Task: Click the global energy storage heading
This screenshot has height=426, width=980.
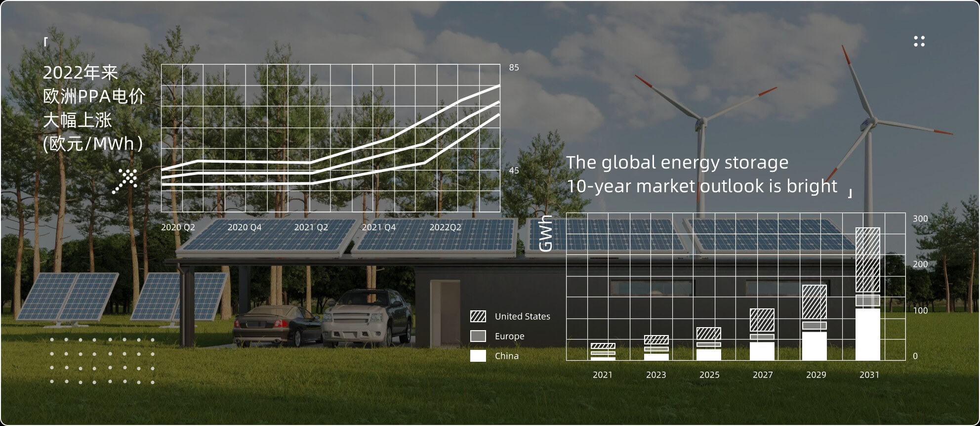Action: point(701,174)
